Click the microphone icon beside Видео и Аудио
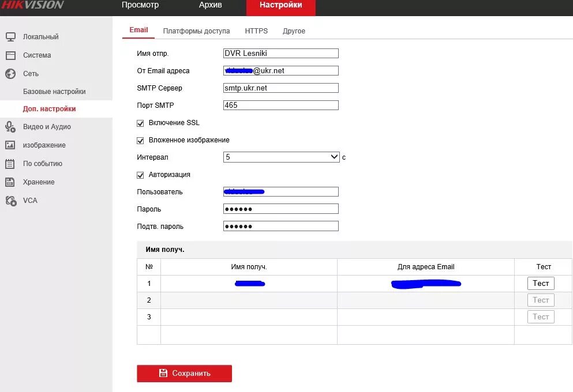Screen dimensions: 573x392 (x=10, y=127)
